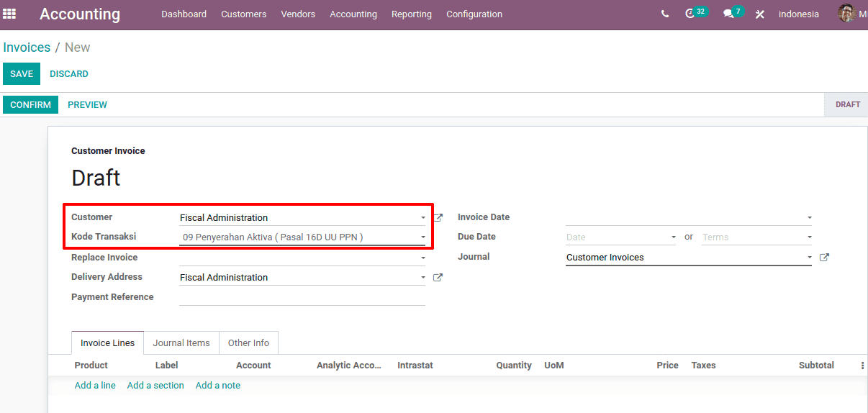Sort by the Intrastat column header

click(x=415, y=366)
